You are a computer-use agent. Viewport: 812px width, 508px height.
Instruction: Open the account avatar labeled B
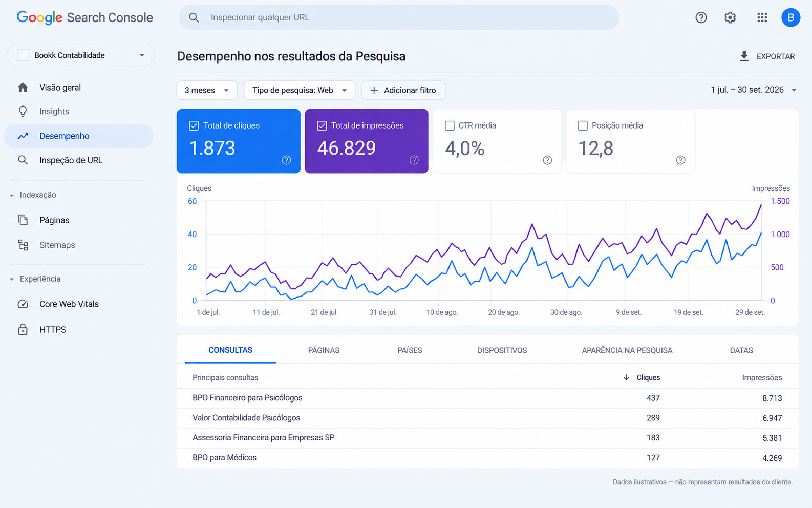point(790,17)
